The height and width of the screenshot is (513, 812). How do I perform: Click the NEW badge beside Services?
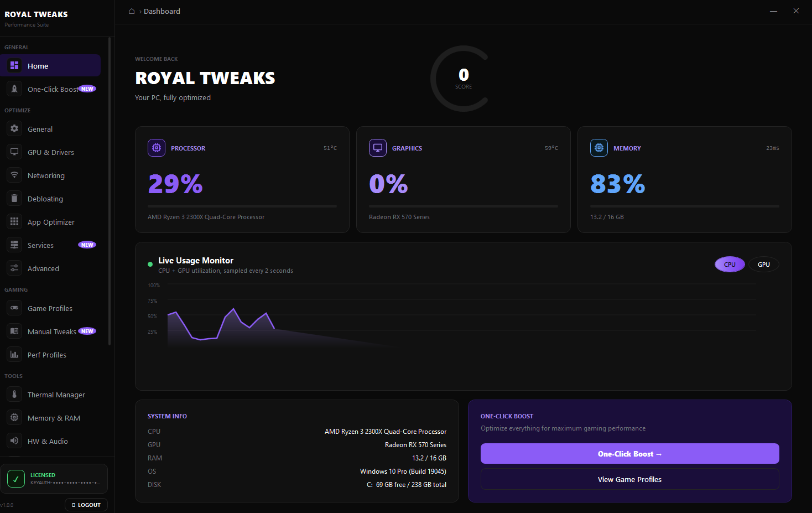click(87, 245)
